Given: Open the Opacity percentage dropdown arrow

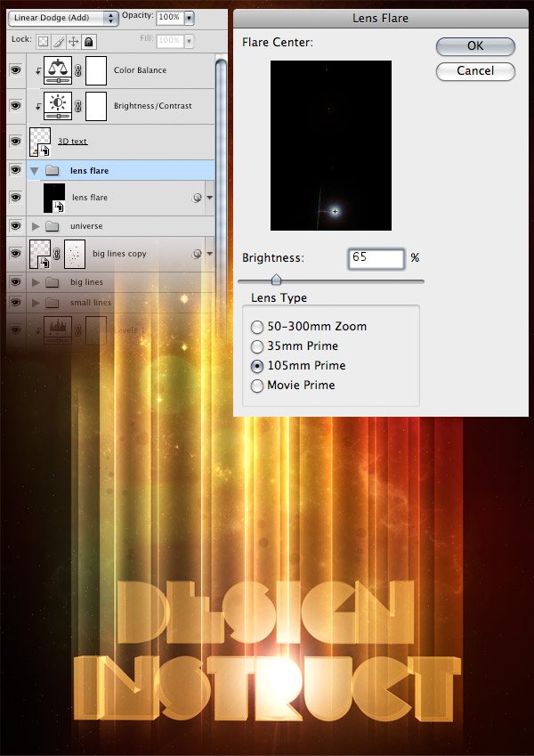Looking at the screenshot, I should 190,18.
